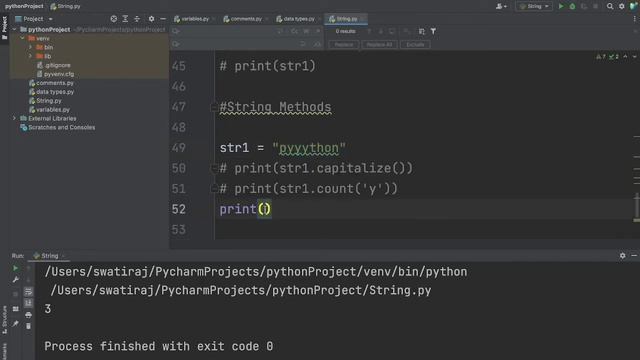Open data types.py from the project tree
The height and width of the screenshot is (360, 640).
click(x=51, y=92)
